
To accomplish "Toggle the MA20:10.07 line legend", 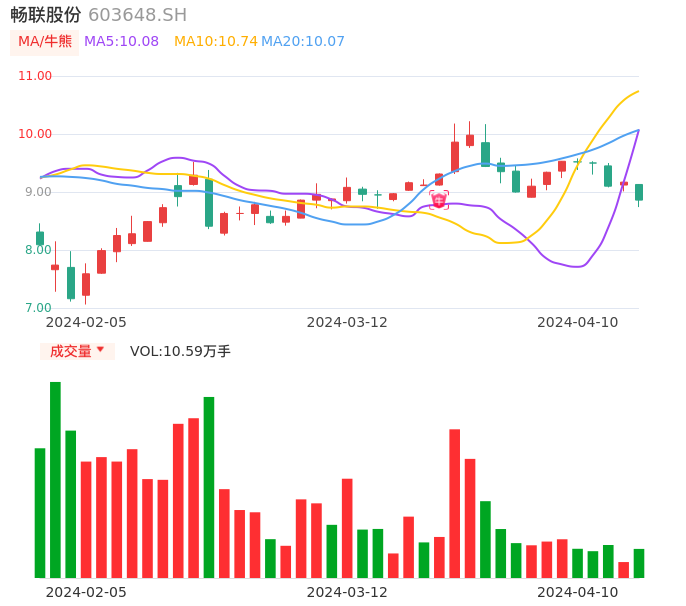I will pos(303,41).
